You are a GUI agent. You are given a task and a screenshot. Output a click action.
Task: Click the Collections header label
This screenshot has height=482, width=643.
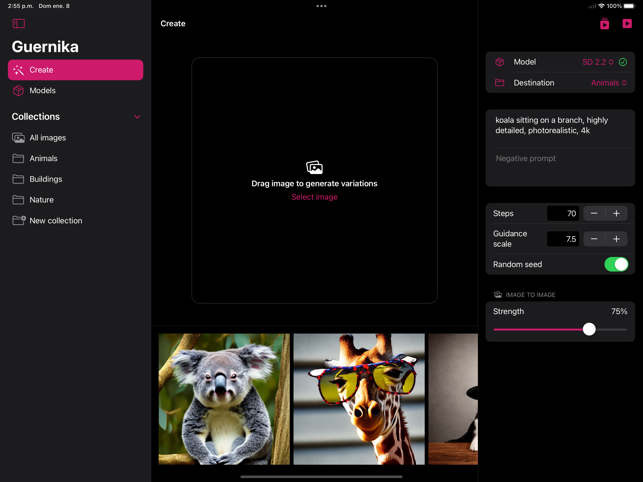pyautogui.click(x=36, y=117)
